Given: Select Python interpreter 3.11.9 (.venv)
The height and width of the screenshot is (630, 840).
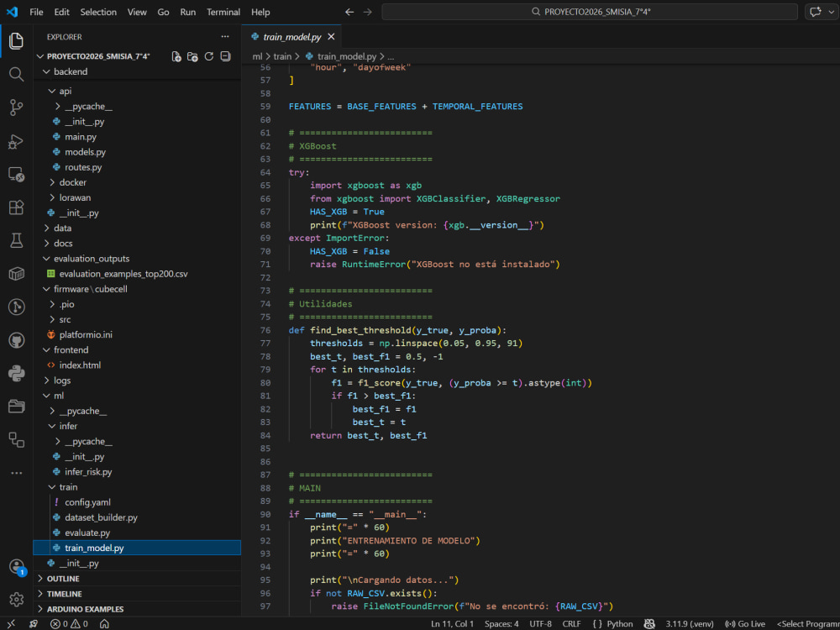Looking at the screenshot, I should click(690, 623).
